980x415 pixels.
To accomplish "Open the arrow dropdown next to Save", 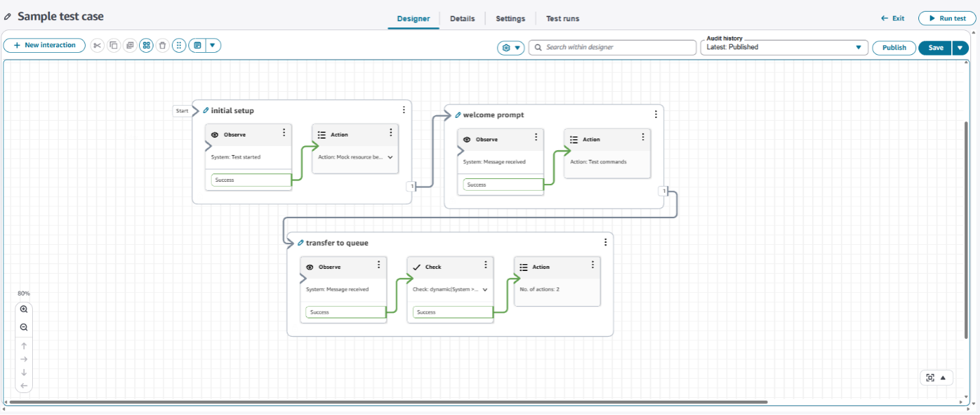I will point(960,47).
